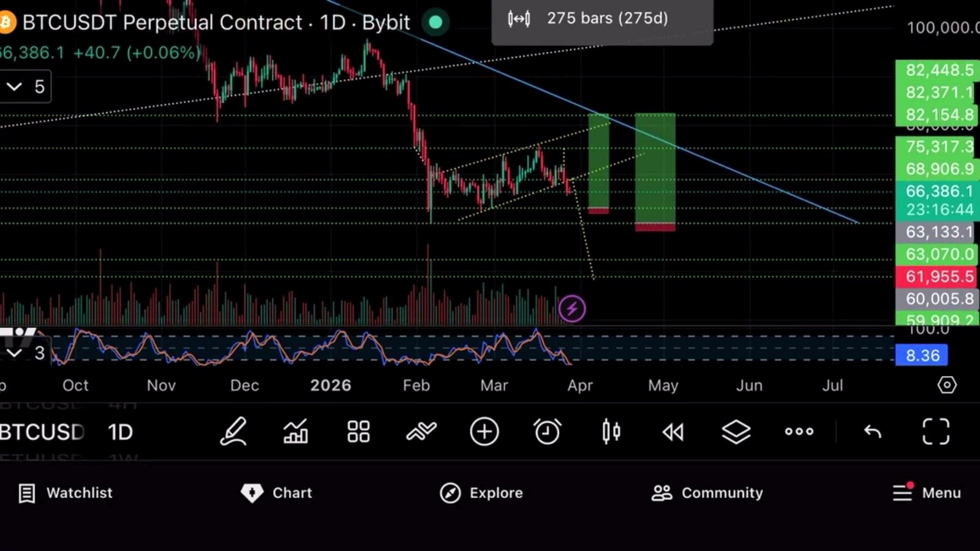980x551 pixels.
Task: Select the candlestick chart type icon
Action: click(x=611, y=432)
